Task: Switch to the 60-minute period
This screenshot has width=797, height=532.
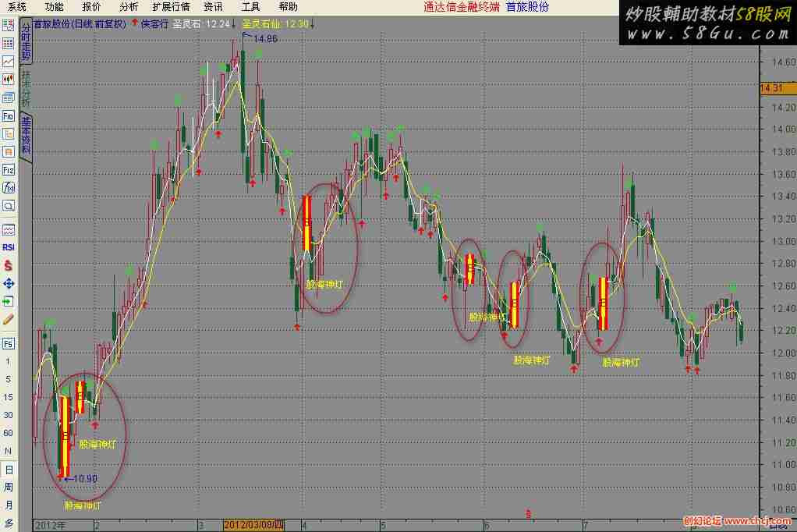Action: coord(8,433)
